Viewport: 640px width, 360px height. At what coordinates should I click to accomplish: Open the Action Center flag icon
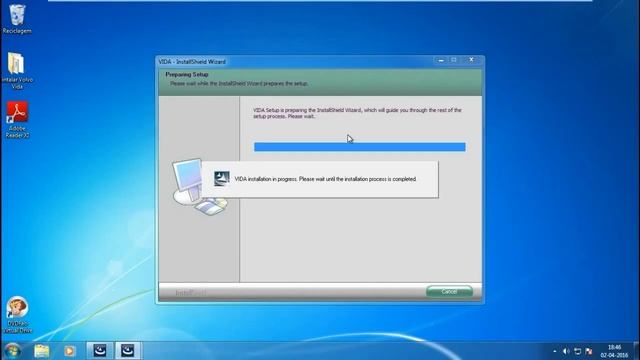[589, 351]
